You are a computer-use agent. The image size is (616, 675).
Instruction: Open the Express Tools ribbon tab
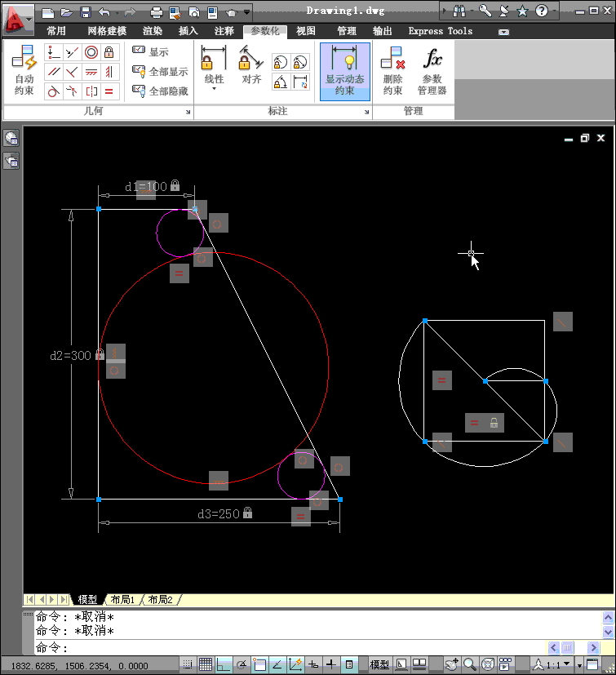click(441, 31)
